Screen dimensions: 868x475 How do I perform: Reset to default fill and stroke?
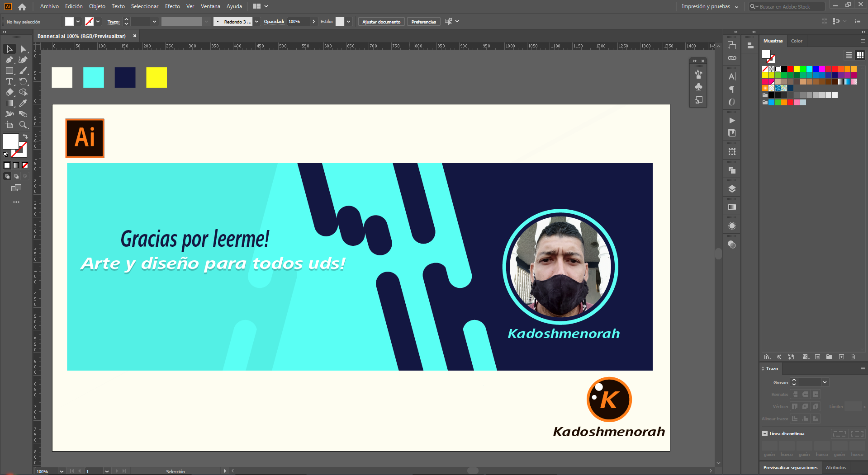point(5,155)
